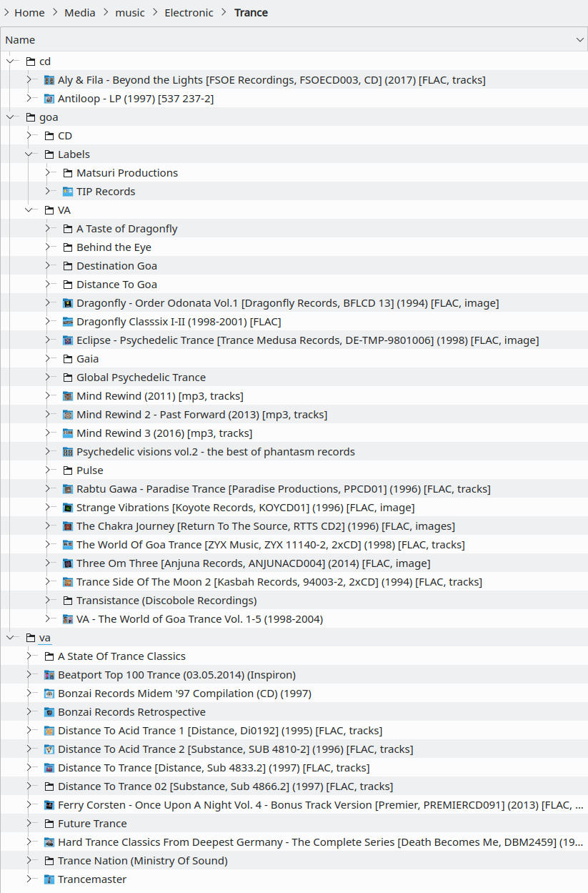
Task: Click the Trancemaster folder cover icon
Action: [49, 879]
